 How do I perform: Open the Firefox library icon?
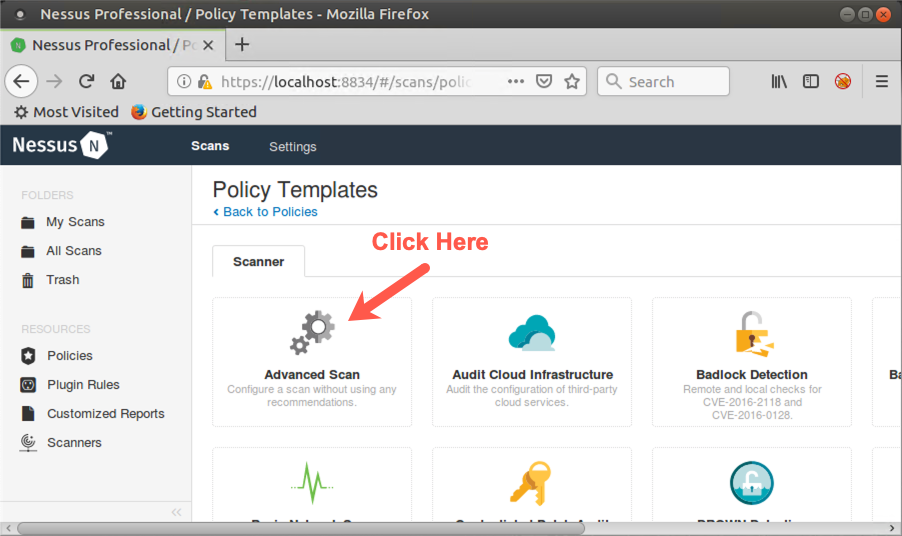coord(779,82)
